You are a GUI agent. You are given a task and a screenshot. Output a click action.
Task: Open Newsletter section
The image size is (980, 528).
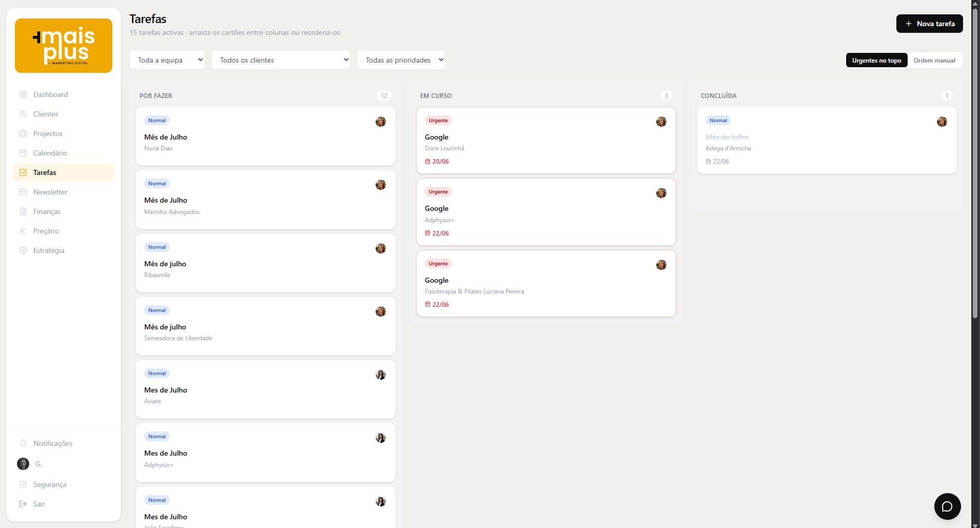tap(64, 192)
